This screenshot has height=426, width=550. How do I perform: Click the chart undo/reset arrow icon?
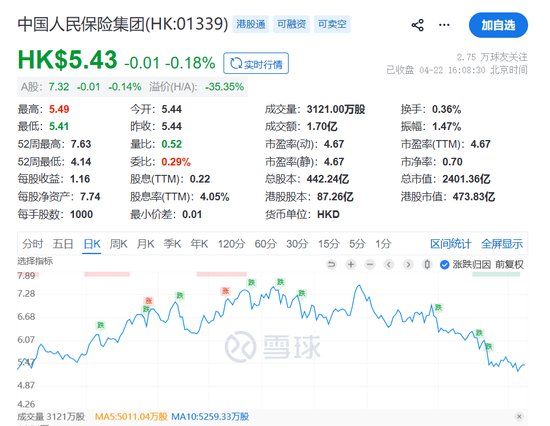click(x=331, y=264)
